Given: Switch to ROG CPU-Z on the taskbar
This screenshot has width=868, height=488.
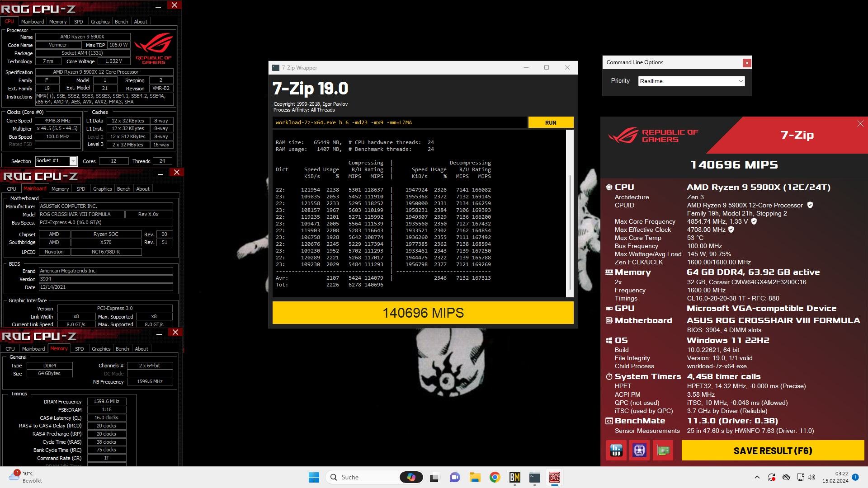Looking at the screenshot, I should [x=555, y=477].
